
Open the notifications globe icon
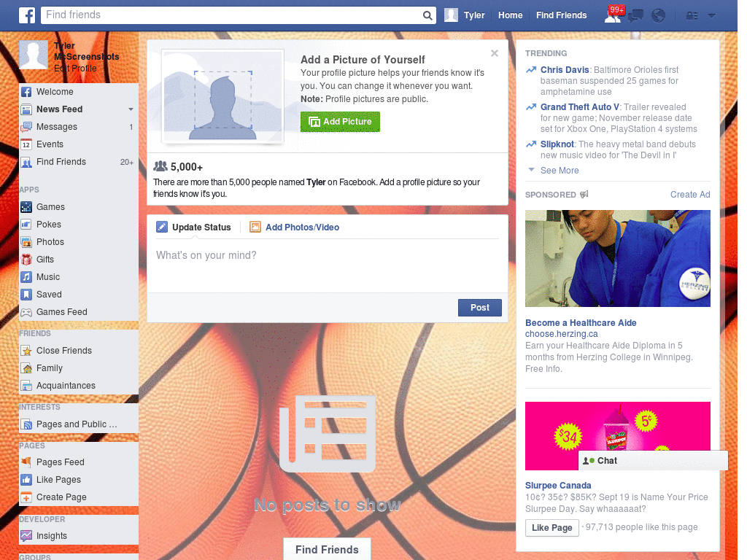coord(659,16)
